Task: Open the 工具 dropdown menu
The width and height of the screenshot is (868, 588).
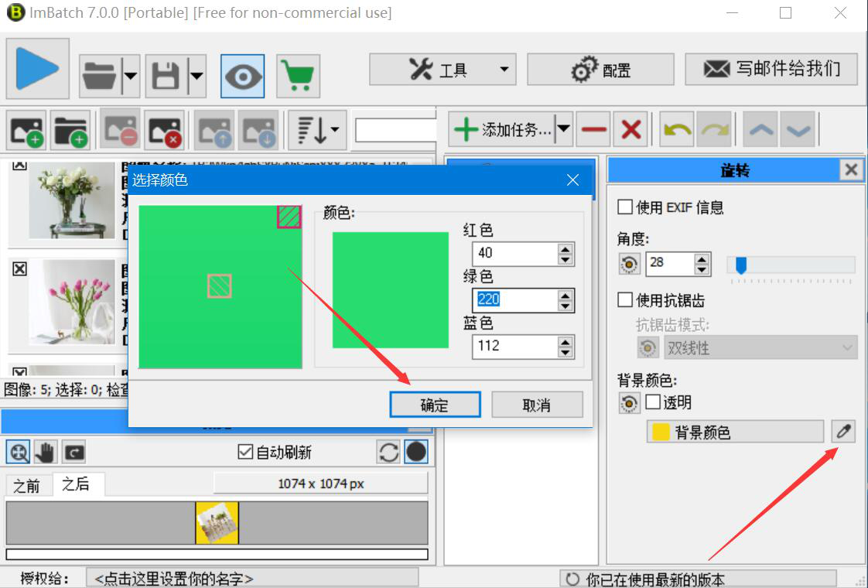Action: coord(443,69)
